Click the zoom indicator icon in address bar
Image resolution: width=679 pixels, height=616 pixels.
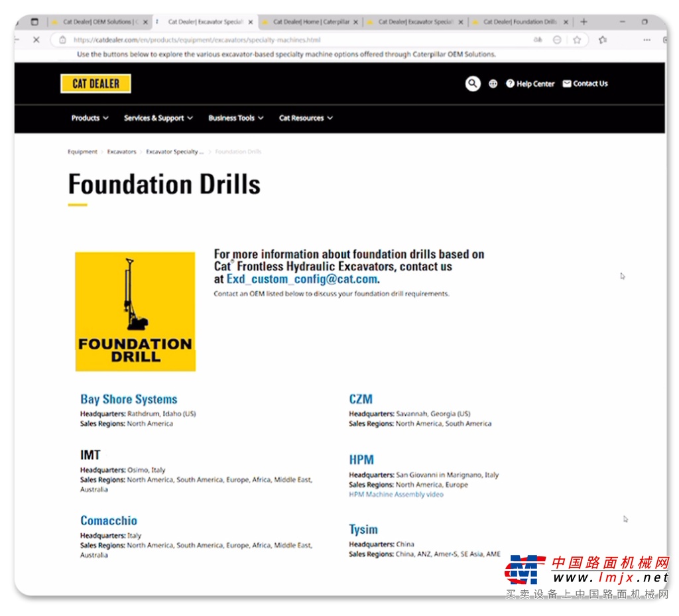pyautogui.click(x=557, y=40)
